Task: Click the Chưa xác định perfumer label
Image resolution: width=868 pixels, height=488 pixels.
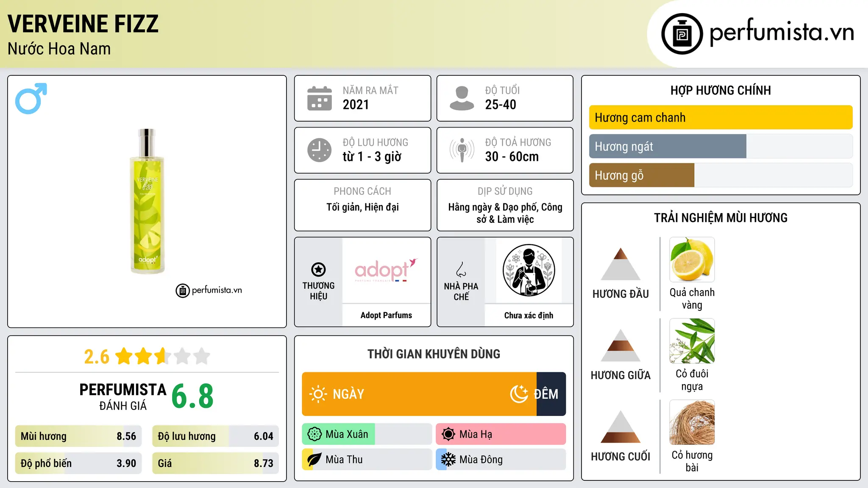Action: pos(529,315)
